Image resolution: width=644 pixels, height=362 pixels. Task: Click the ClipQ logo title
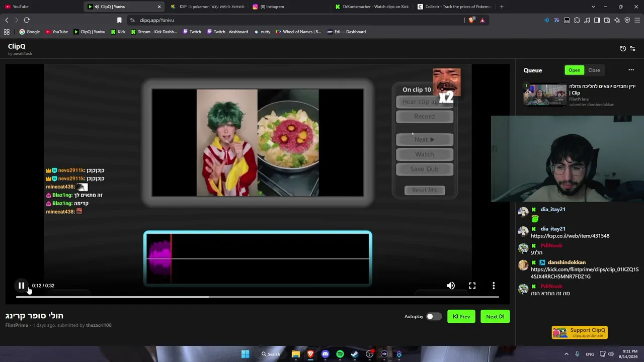tap(17, 46)
